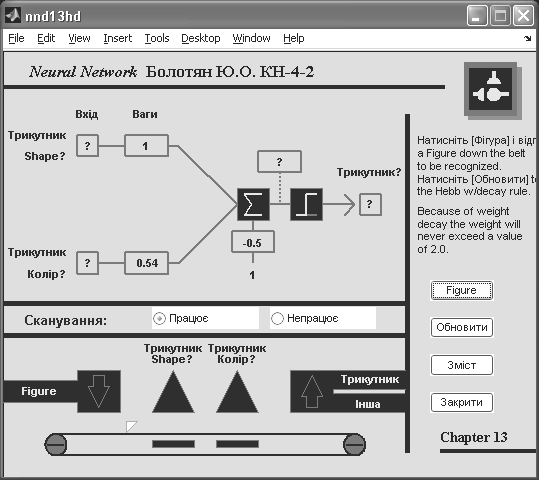The image size is (539, 480).
Task: Open the View menu
Action: [79, 38]
